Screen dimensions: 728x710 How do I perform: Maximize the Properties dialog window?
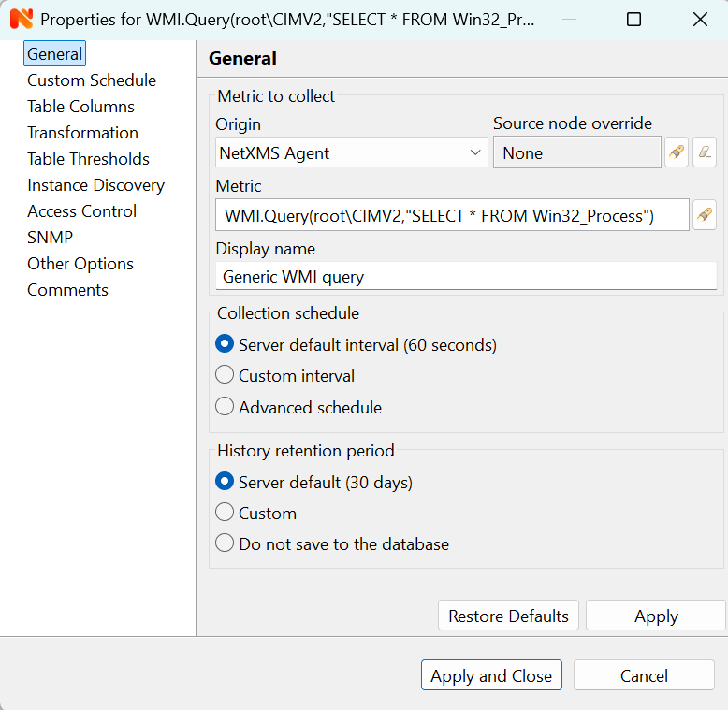pos(633,20)
